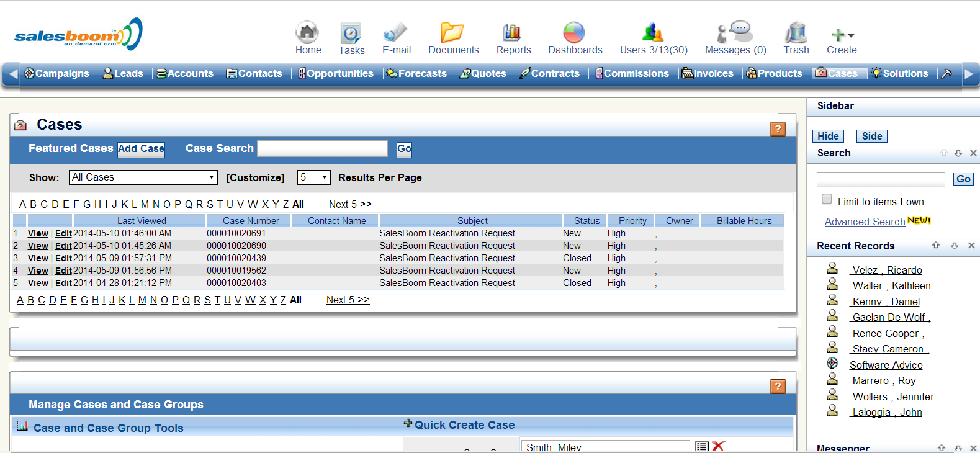Click Quick Create Case heading
Screen dimensions: 980x453
pos(464,425)
